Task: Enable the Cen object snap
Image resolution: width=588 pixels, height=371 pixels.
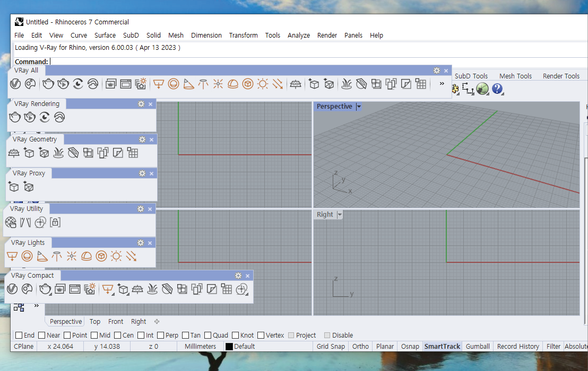Action: coord(117,335)
